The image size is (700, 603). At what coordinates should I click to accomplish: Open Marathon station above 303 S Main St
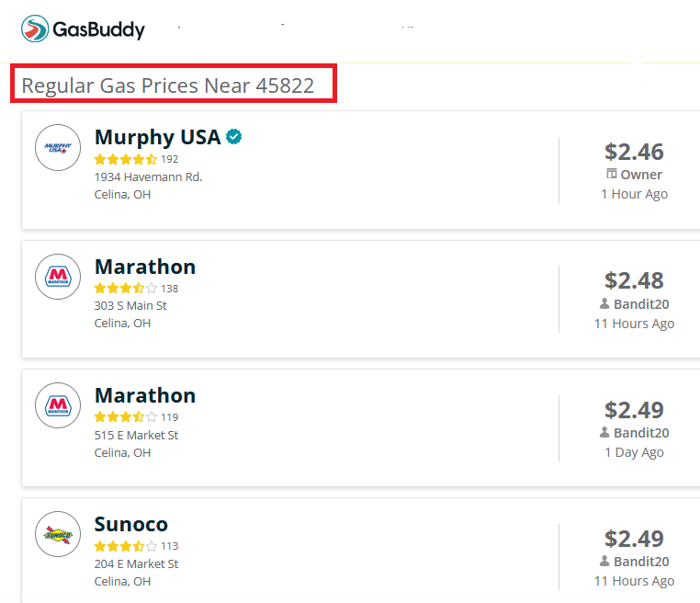pyautogui.click(x=144, y=267)
